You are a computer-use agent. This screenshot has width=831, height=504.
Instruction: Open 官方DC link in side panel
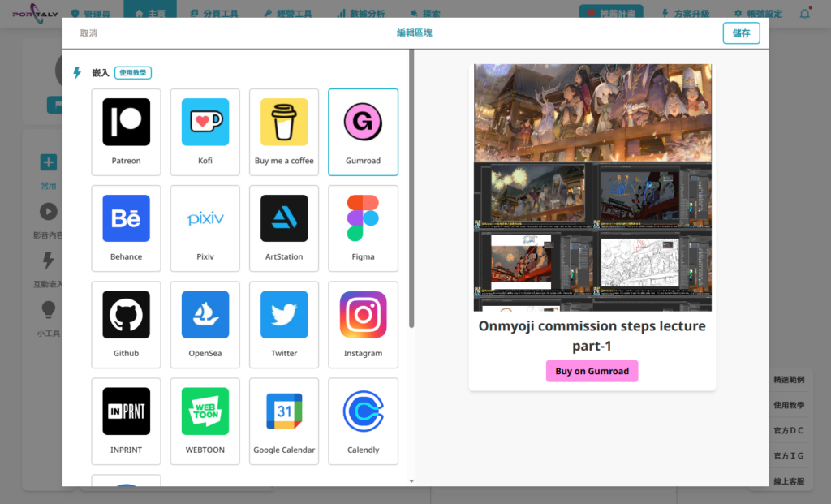[789, 430]
